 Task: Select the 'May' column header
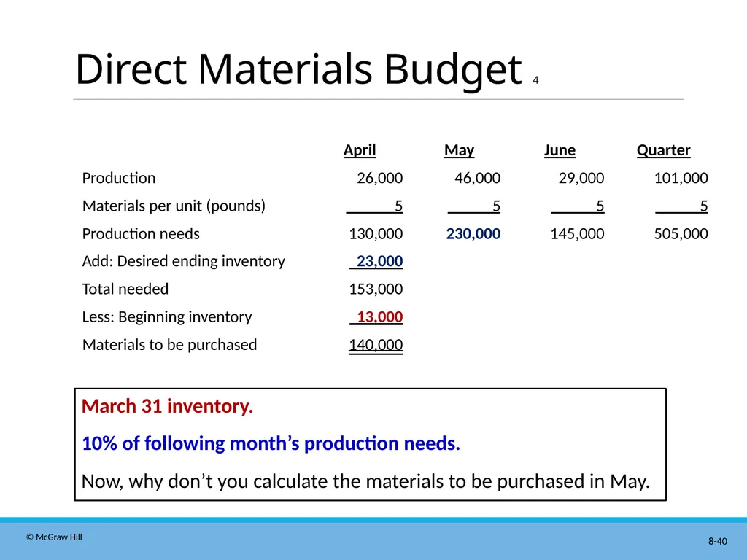point(460,150)
